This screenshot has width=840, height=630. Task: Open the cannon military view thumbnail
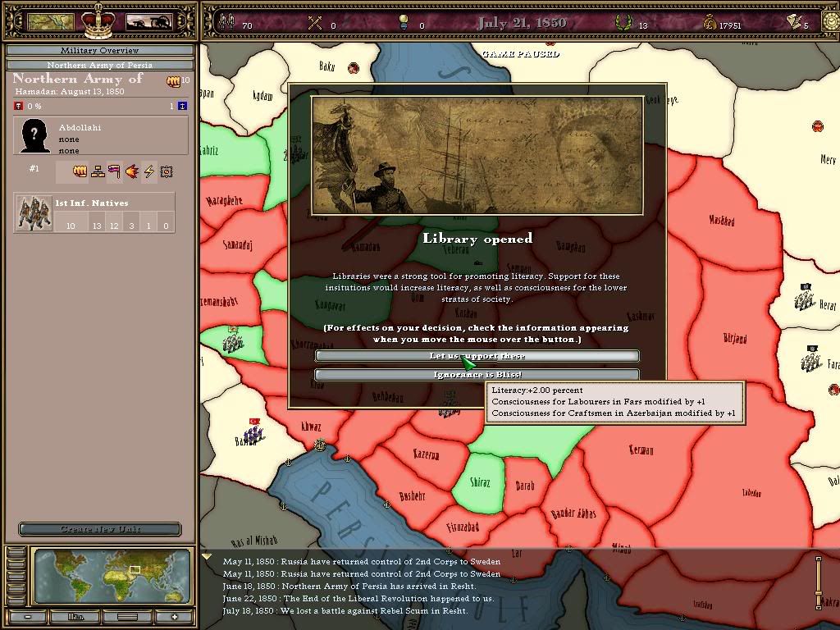tap(149, 22)
